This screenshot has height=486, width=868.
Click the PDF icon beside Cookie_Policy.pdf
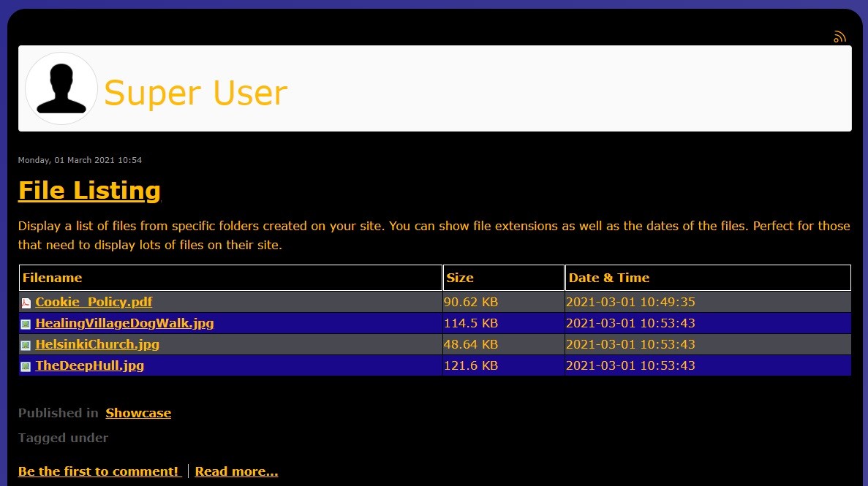tap(26, 303)
